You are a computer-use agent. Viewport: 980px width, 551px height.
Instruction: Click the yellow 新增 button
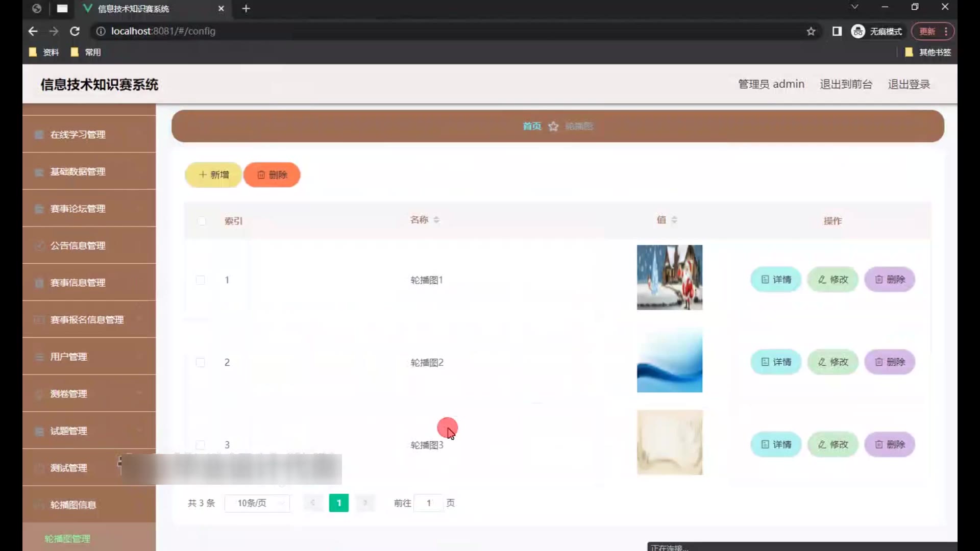pyautogui.click(x=213, y=175)
